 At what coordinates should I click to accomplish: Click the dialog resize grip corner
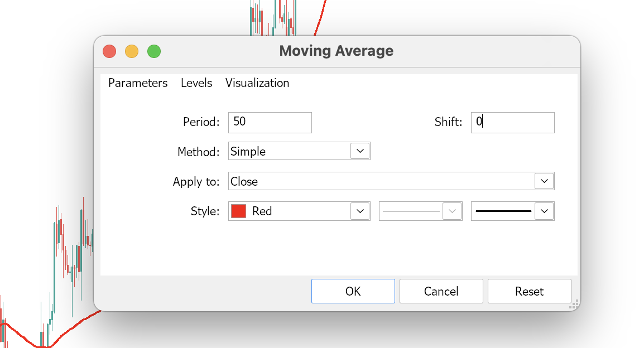pyautogui.click(x=574, y=304)
